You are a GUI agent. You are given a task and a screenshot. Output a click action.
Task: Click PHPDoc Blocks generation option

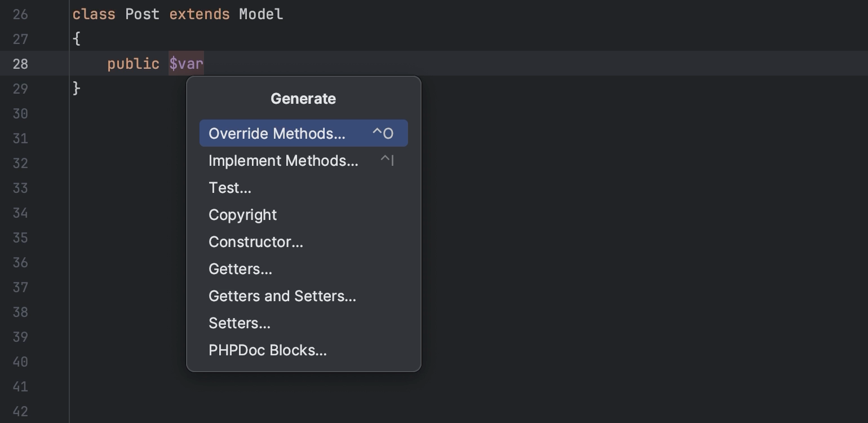pyautogui.click(x=267, y=350)
